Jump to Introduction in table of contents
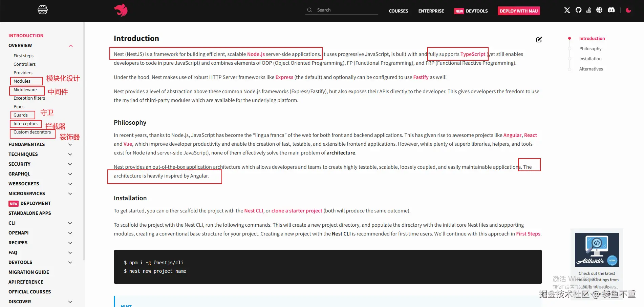Screen dimensions: 644x307 coord(592,39)
